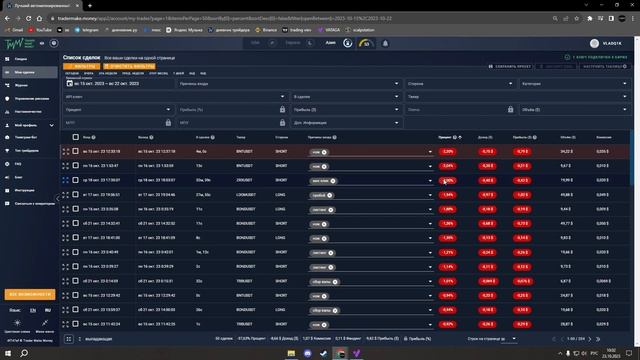Tick checkbox of the last visible TRBUSDT row
The height and width of the screenshot is (360, 640).
pyautogui.click(x=76, y=324)
